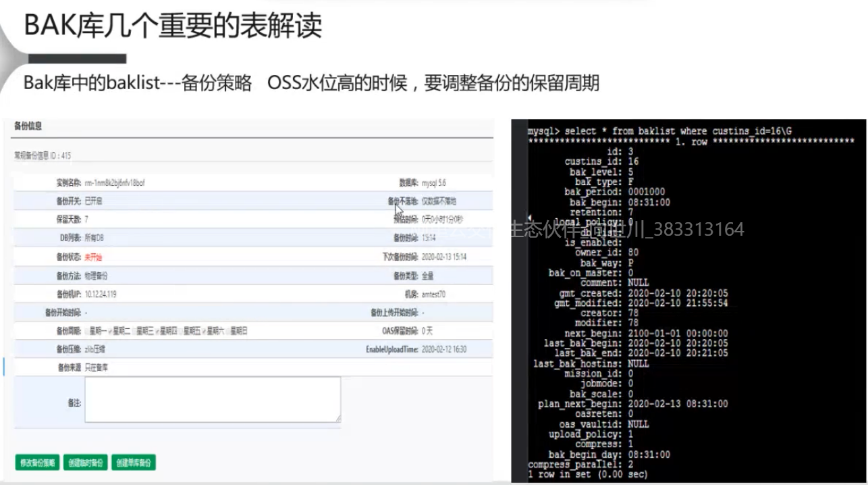Toggle the 星期一 backup period checkbox
The height and width of the screenshot is (485, 868).
point(88,331)
